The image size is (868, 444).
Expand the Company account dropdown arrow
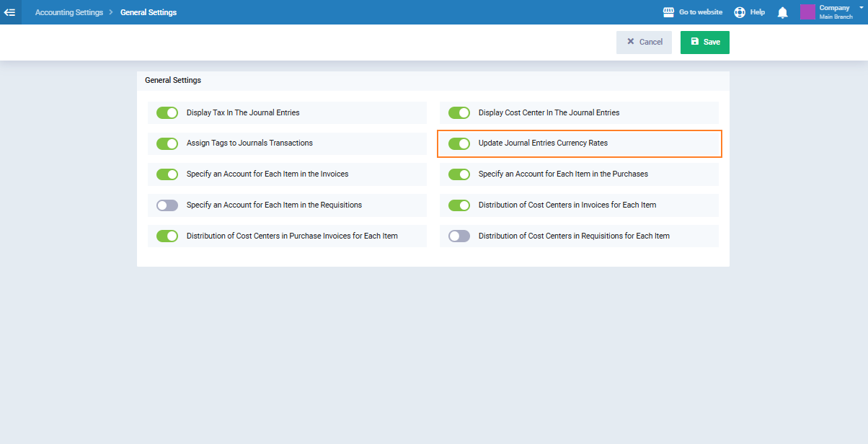tap(861, 7)
